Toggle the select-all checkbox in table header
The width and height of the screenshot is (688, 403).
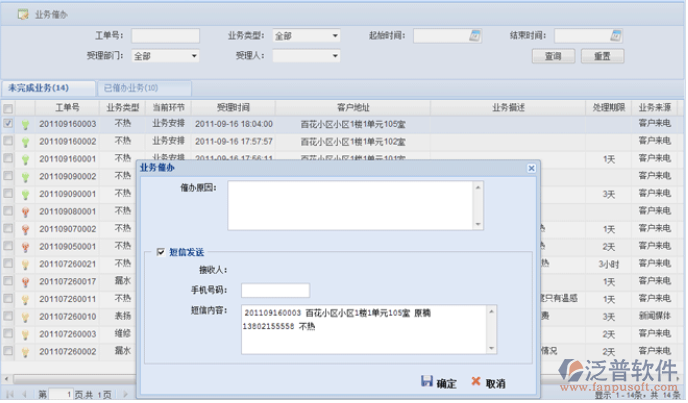[x=8, y=108]
